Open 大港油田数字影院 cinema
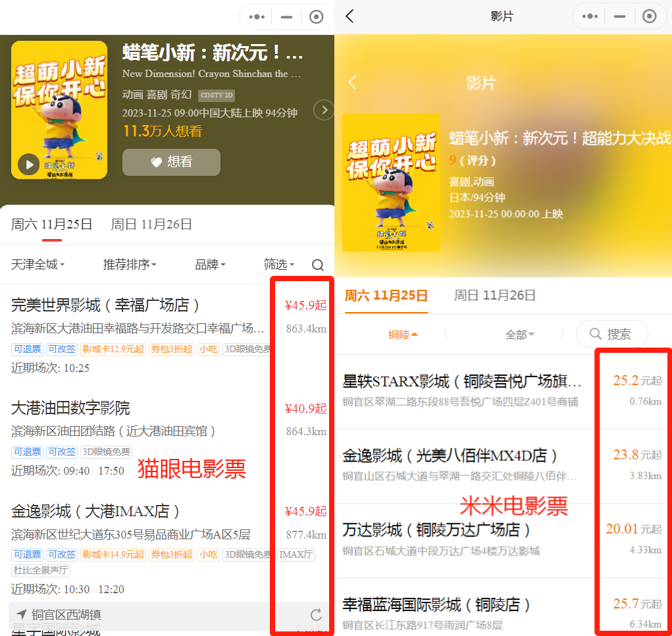The width and height of the screenshot is (672, 636). (70, 408)
